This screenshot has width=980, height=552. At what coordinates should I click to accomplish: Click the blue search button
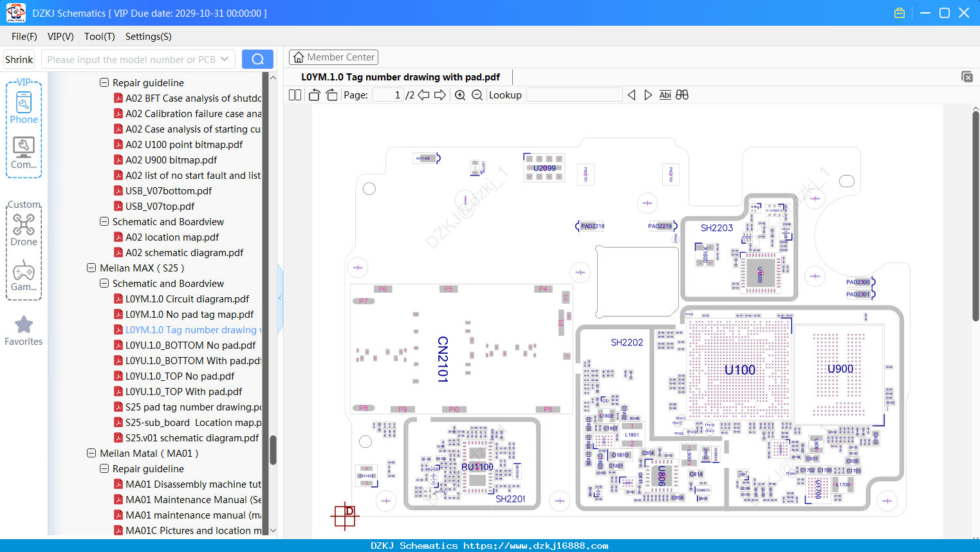click(x=257, y=59)
